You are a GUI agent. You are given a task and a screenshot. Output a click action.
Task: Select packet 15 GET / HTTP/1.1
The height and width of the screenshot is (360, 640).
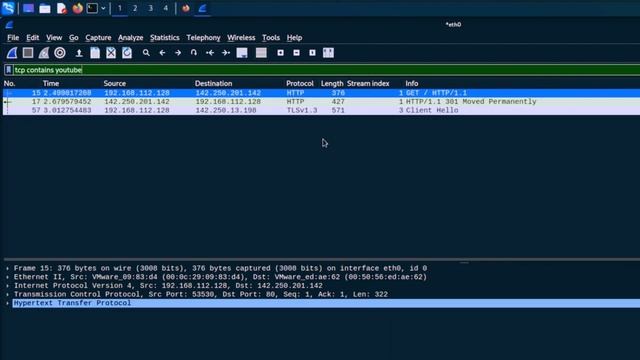[x=321, y=93]
